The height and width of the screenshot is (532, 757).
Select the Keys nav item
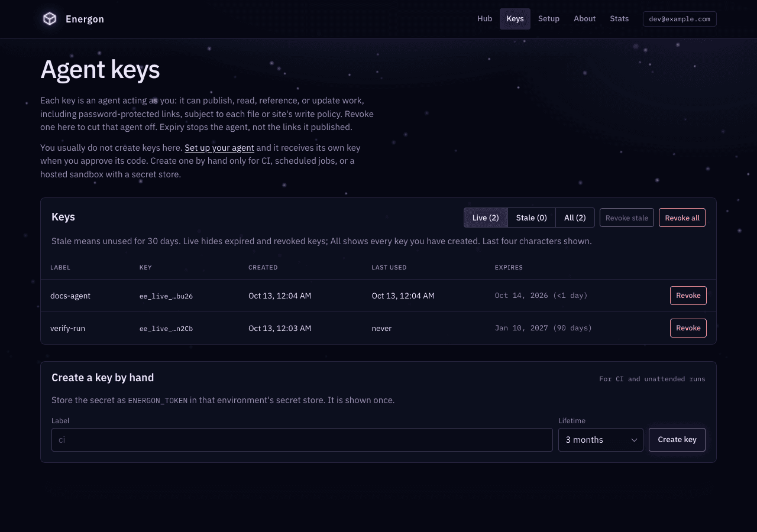point(515,19)
